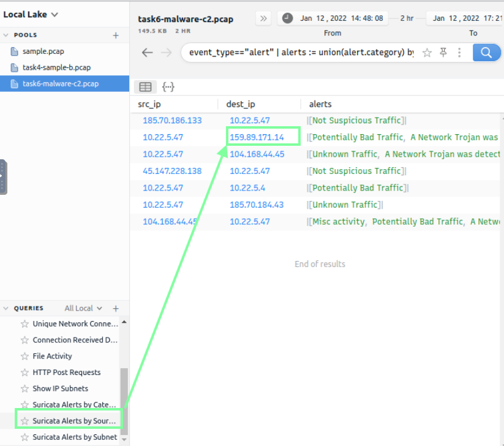Open the Show IP Subnets saved query

point(60,388)
